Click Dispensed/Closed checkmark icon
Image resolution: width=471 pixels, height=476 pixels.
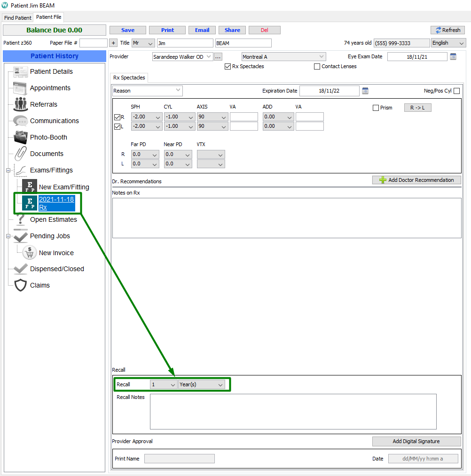tap(21, 269)
